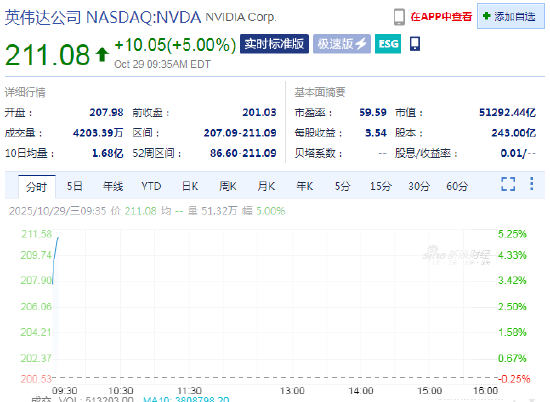550x402 pixels.
Task: Open the chart more-options dots menu
Action: coord(532,183)
